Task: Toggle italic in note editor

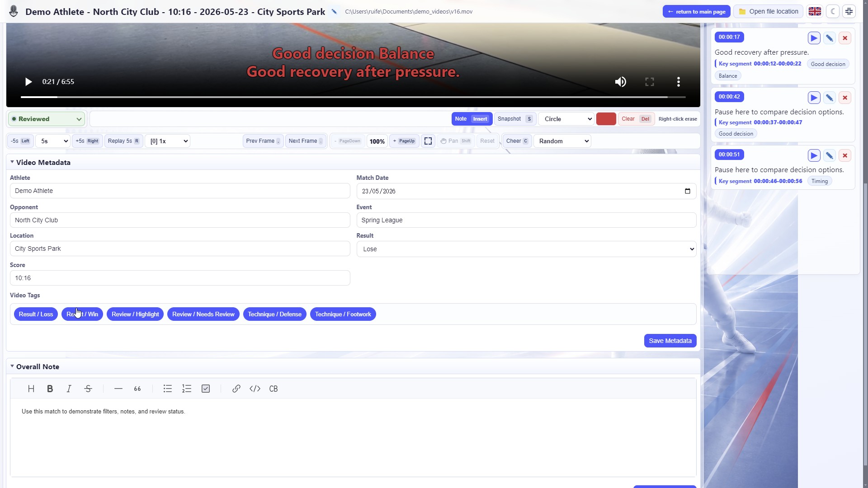Action: point(69,389)
